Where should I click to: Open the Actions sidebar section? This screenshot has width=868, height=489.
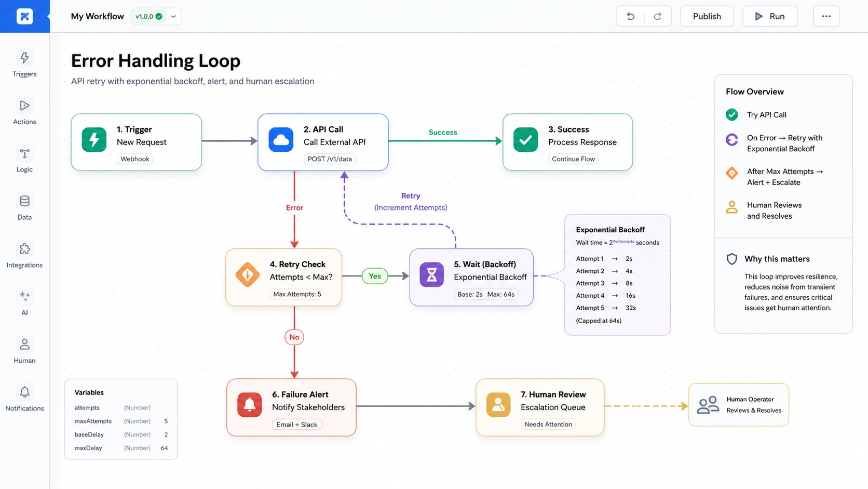point(24,112)
